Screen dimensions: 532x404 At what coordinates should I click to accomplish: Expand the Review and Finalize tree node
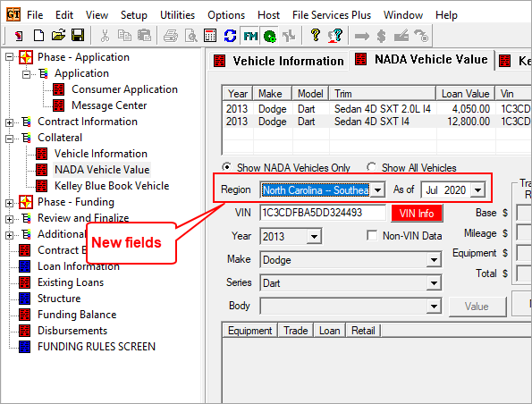10,219
